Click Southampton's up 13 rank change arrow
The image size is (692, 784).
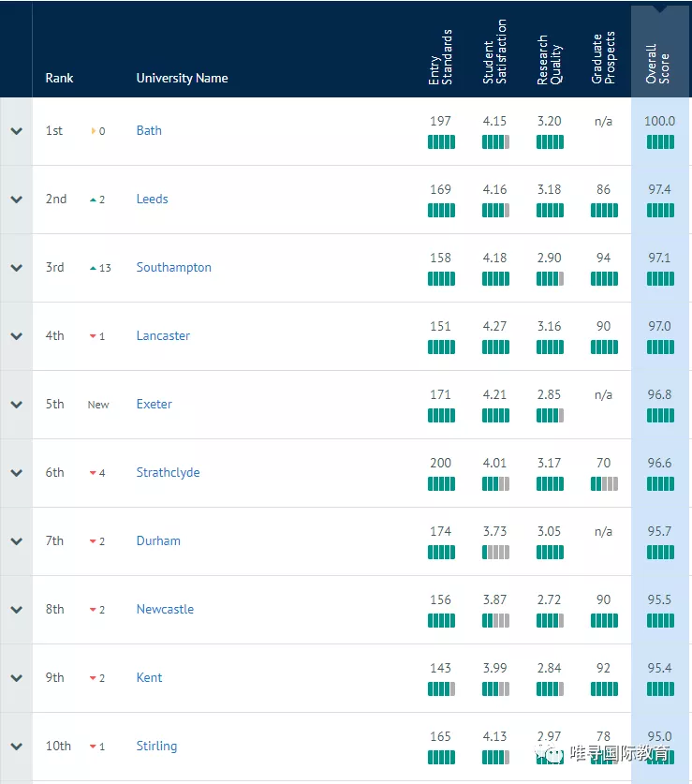pyautogui.click(x=93, y=268)
